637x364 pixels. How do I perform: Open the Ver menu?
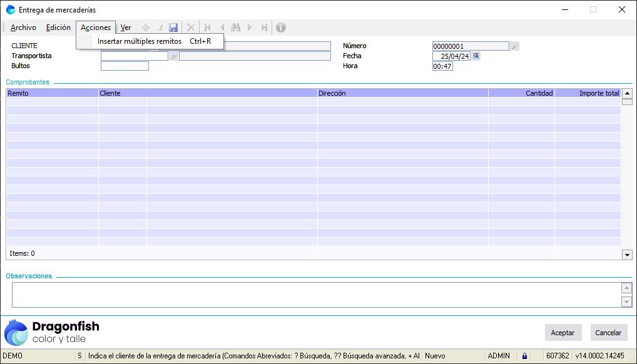[126, 28]
